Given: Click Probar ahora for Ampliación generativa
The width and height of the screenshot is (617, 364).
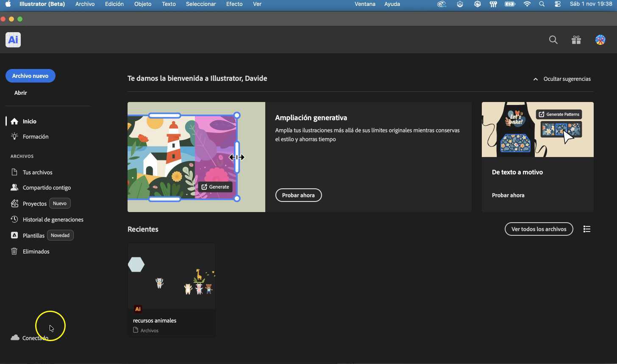Looking at the screenshot, I should coord(298,195).
